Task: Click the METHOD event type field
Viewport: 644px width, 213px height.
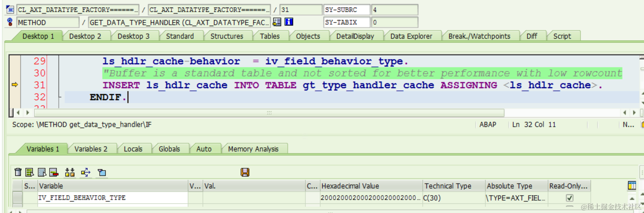Action: [x=48, y=22]
